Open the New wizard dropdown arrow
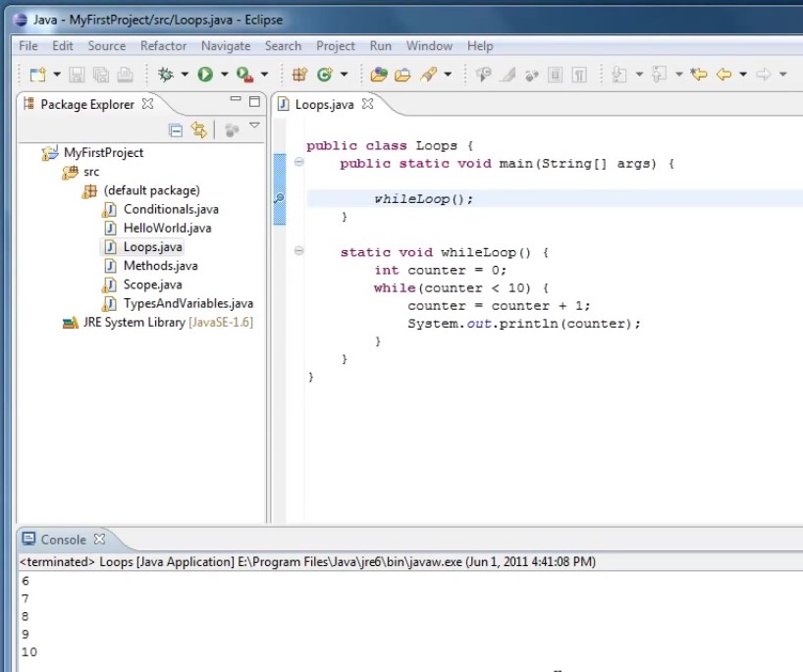 (56, 75)
